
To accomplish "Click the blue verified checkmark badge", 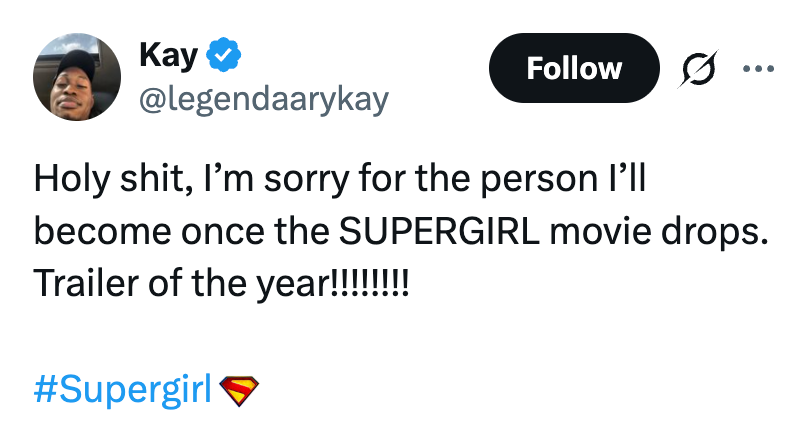I will [x=222, y=55].
